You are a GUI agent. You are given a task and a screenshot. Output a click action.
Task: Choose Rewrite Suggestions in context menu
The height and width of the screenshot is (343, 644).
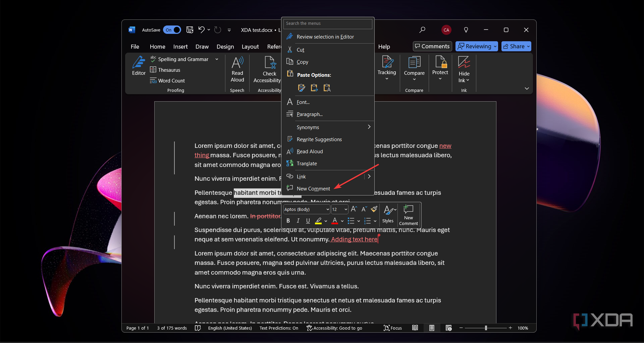[x=328, y=139]
